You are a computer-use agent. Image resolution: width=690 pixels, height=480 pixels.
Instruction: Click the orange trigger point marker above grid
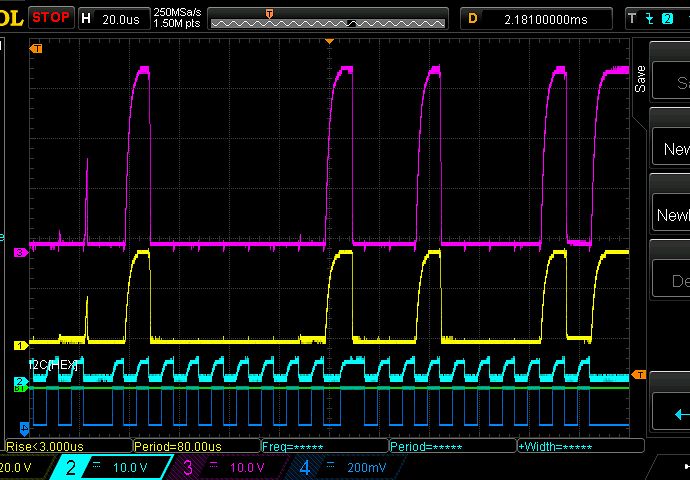pos(329,41)
